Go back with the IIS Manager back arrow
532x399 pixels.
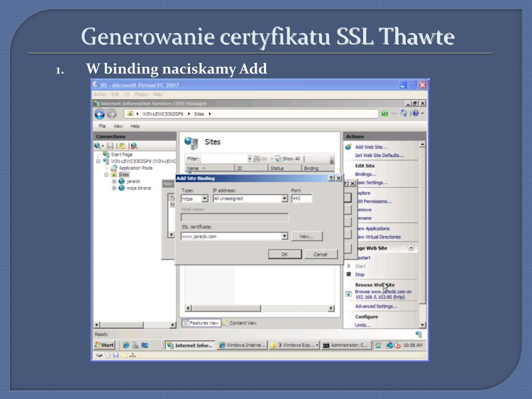click(x=99, y=114)
